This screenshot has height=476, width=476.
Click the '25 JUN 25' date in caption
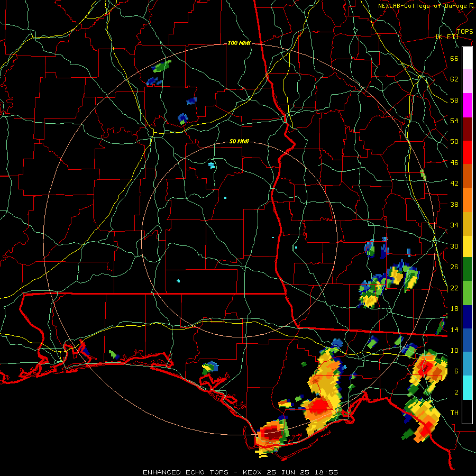coord(288,472)
